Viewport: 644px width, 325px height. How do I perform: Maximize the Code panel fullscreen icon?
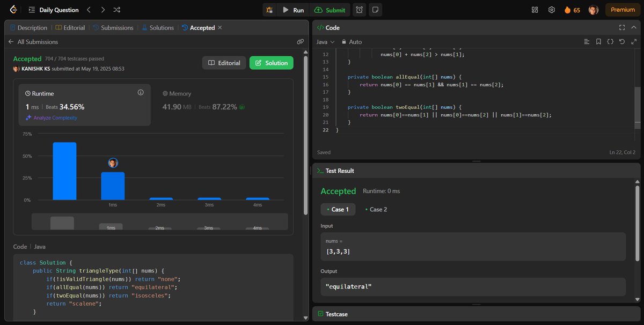pyautogui.click(x=622, y=27)
